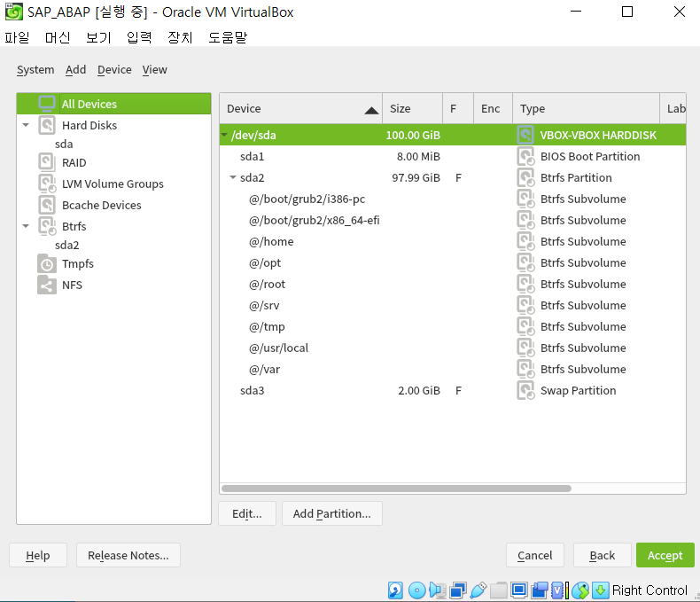Go Back with the Back button
The image size is (700, 602).
click(x=603, y=555)
